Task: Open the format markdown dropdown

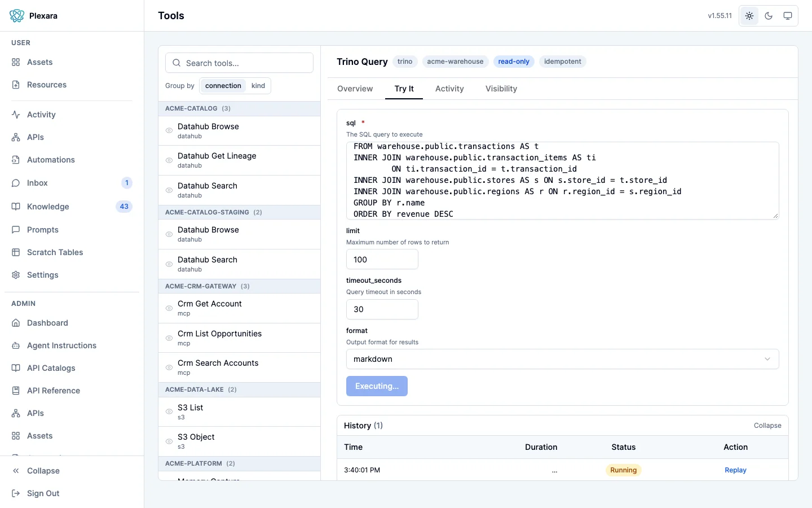Action: click(562, 359)
